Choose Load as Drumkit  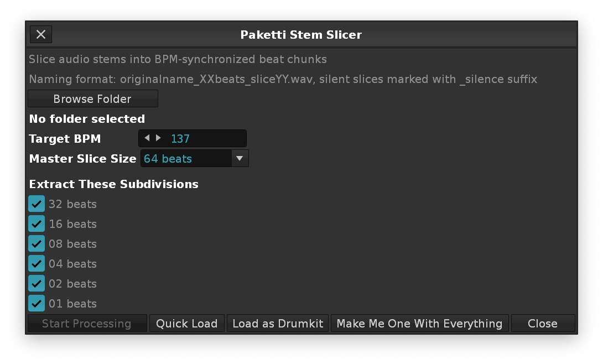278,324
